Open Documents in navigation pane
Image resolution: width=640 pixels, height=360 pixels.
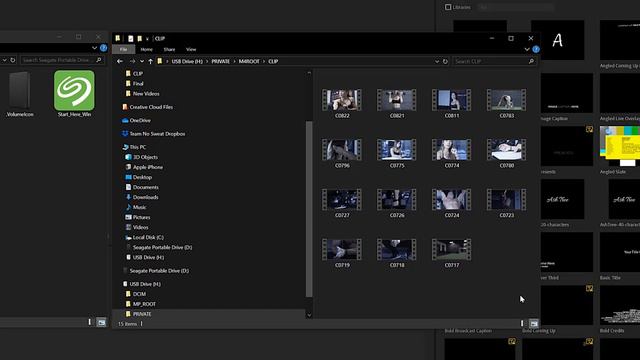click(x=142, y=187)
